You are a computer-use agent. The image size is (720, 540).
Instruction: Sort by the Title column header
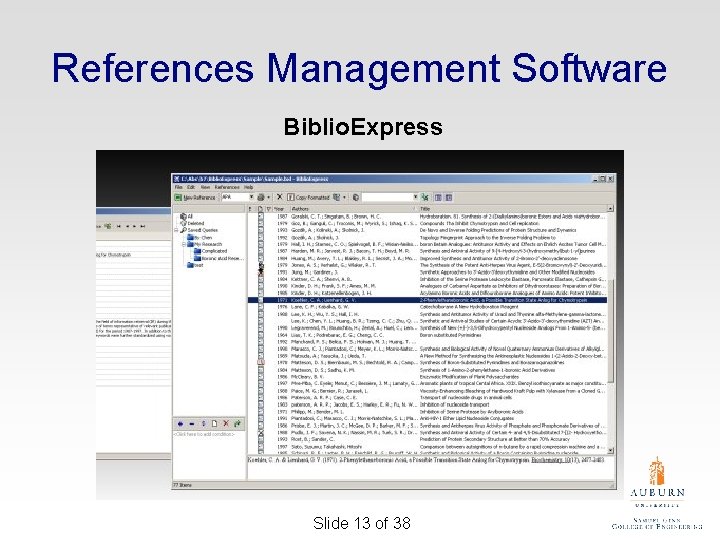[x=512, y=209]
